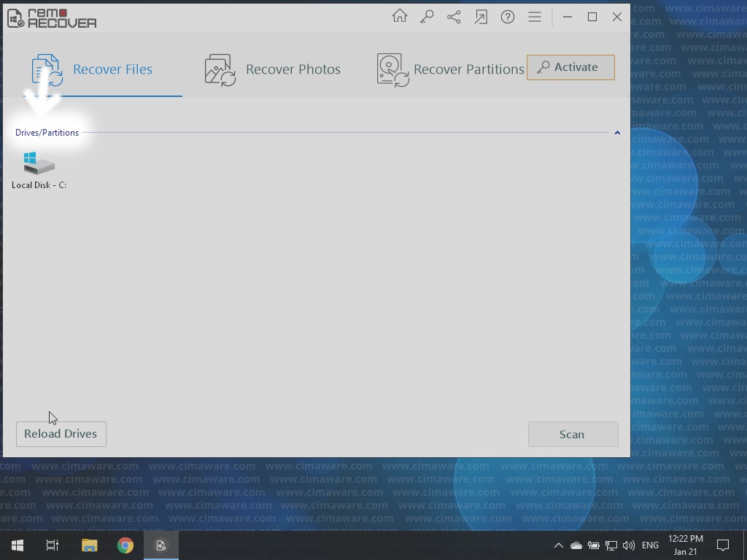The height and width of the screenshot is (560, 747).
Task: Switch to Recover Photos tab
Action: pos(273,70)
